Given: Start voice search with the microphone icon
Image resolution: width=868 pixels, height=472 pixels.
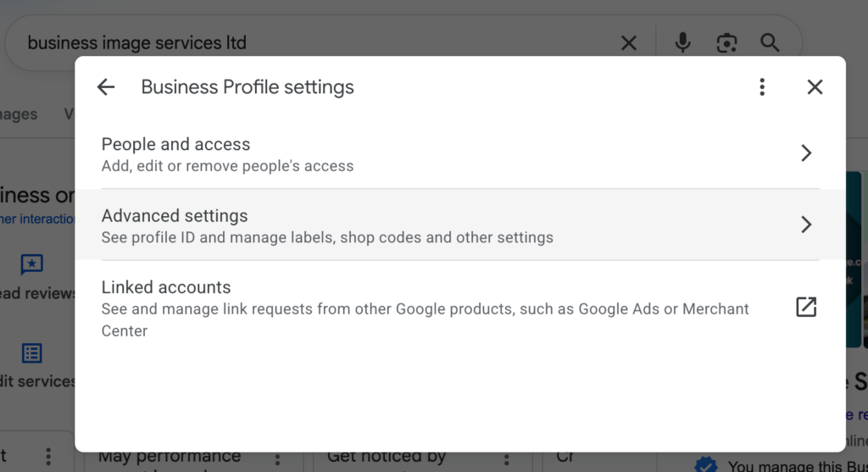Looking at the screenshot, I should pos(682,42).
